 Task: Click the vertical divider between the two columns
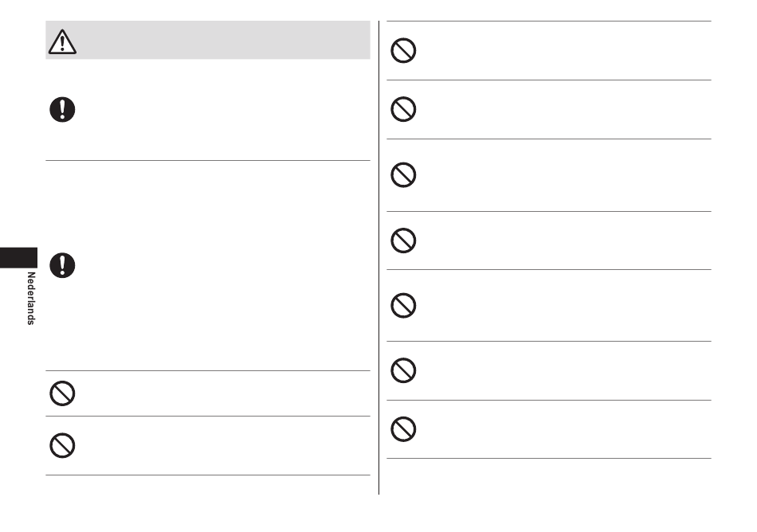point(378,255)
